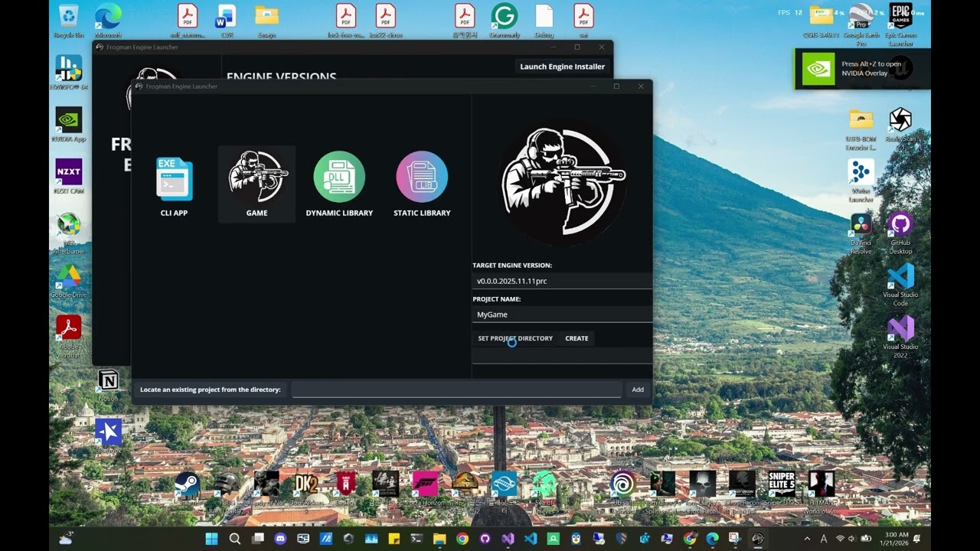Viewport: 980px width, 551px height.
Task: Open the Microsoft Edge desktop shortcut
Action: [108, 21]
